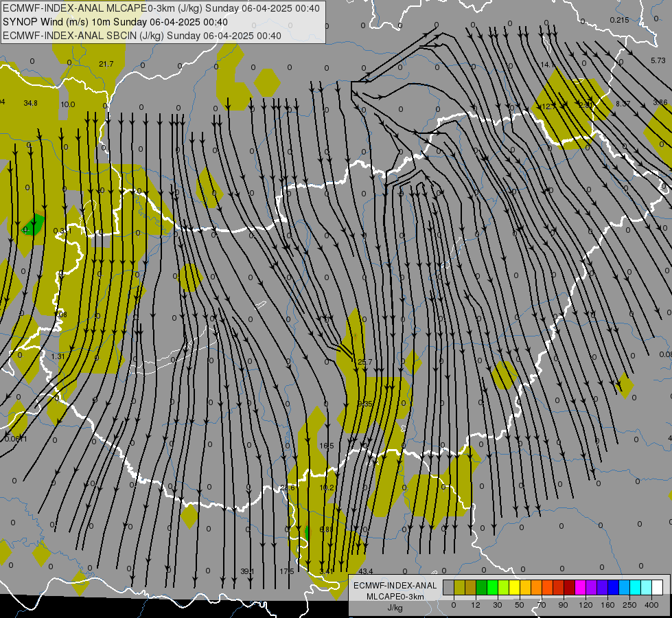Click legend scale value 90

[563, 605]
